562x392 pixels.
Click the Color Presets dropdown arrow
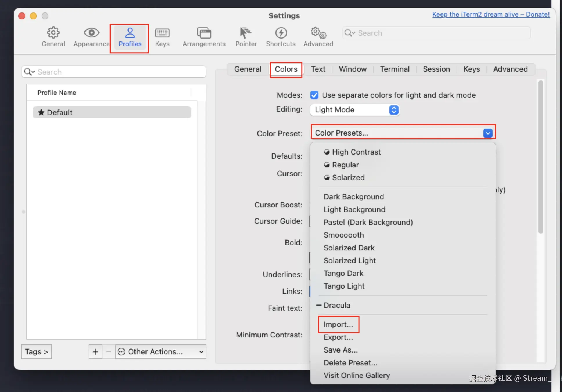pos(488,133)
